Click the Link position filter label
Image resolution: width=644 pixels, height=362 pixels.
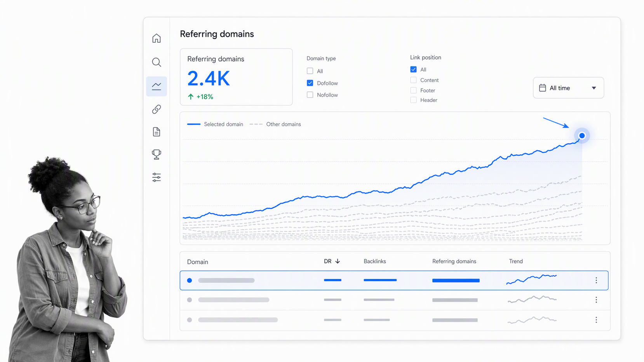426,57
